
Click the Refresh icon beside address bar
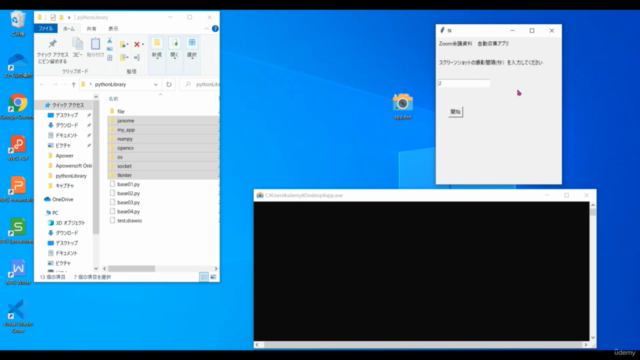click(169, 84)
